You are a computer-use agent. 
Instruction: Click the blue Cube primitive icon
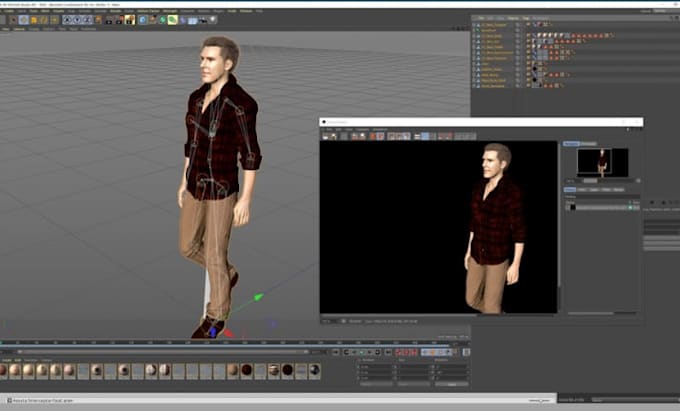click(x=143, y=20)
